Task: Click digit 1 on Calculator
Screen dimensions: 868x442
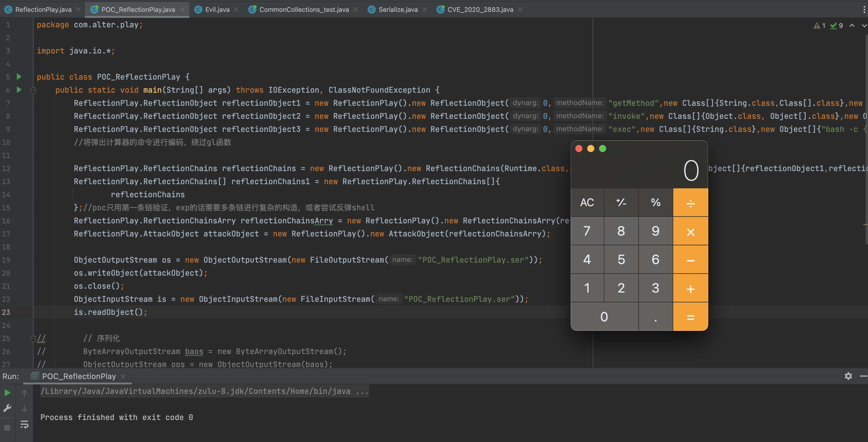Action: click(587, 288)
